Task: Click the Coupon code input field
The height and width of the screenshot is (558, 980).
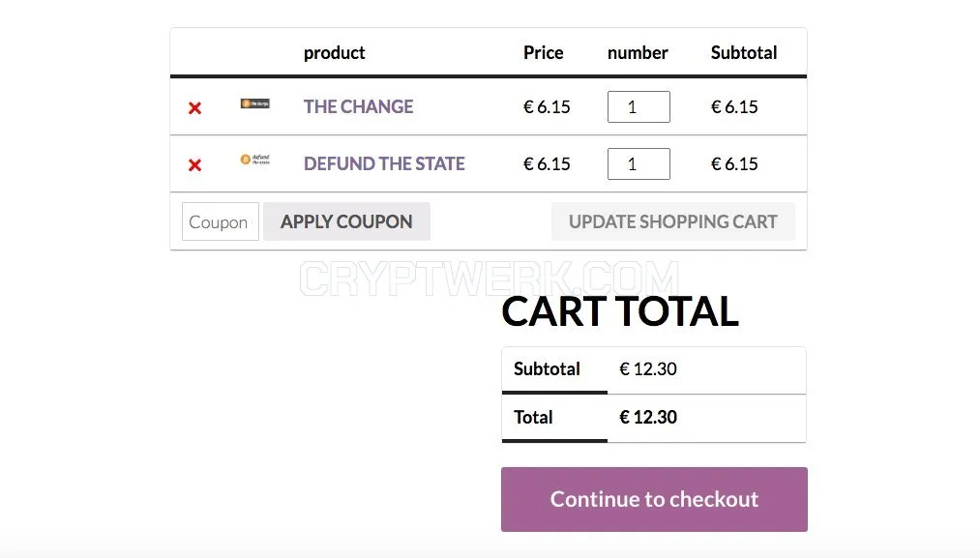Action: click(220, 221)
